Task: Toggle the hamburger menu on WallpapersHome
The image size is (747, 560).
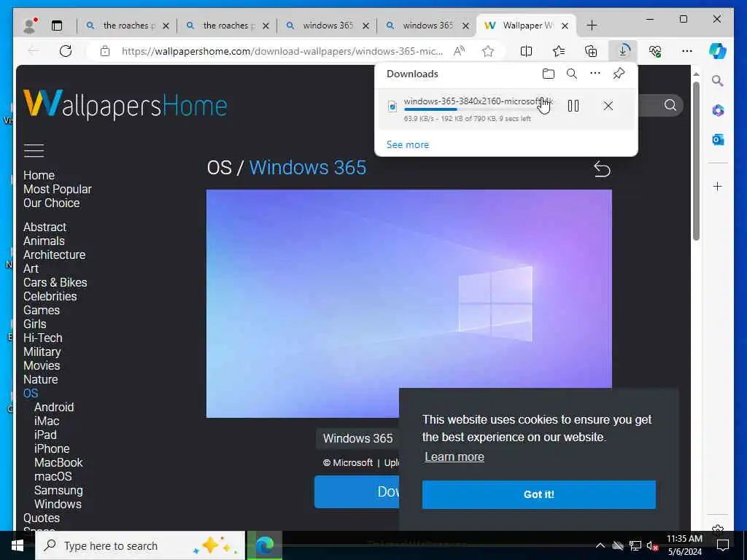Action: point(34,150)
